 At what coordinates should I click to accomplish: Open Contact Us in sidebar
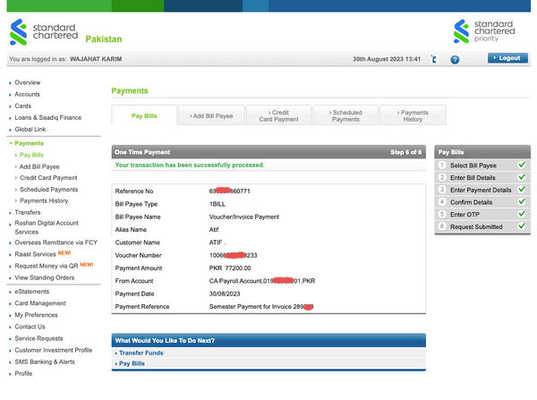pos(30,327)
